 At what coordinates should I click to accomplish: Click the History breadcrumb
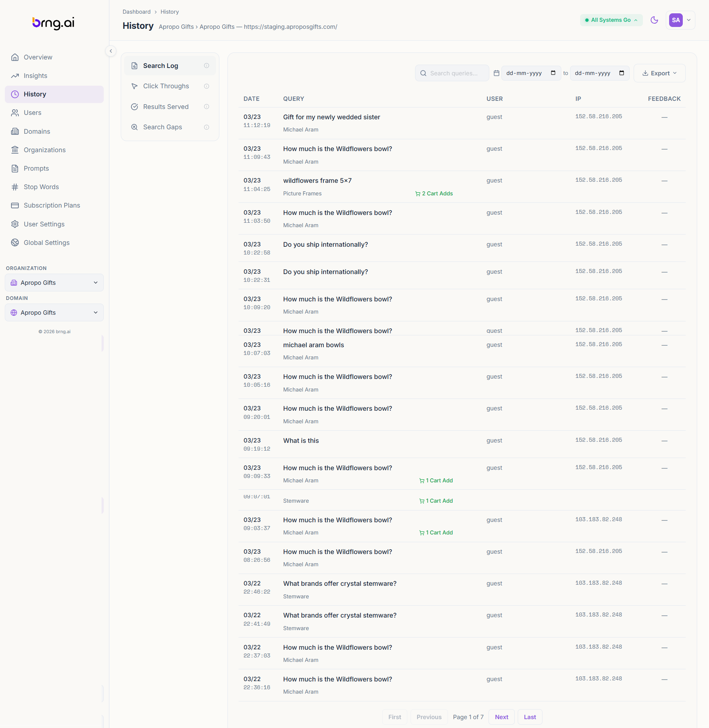click(x=169, y=12)
